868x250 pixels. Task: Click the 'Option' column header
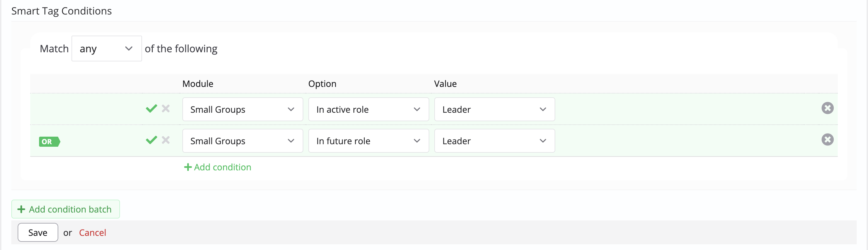[x=322, y=83]
